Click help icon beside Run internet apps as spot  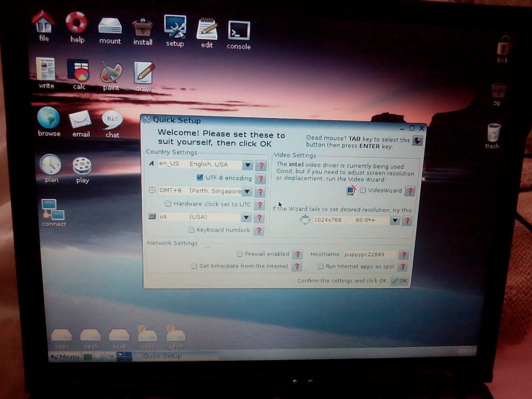coord(402,267)
